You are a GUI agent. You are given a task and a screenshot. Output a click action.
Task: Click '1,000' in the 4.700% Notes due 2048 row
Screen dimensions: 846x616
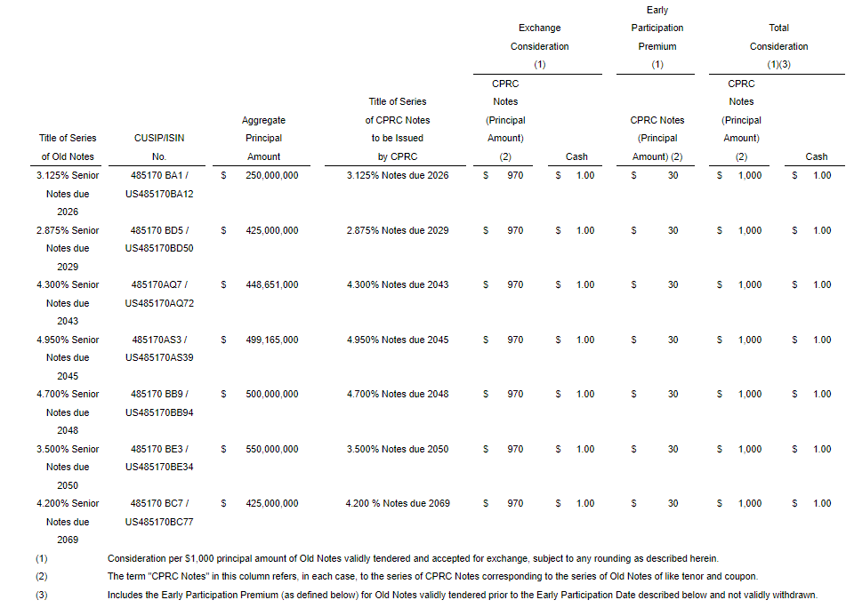[750, 394]
